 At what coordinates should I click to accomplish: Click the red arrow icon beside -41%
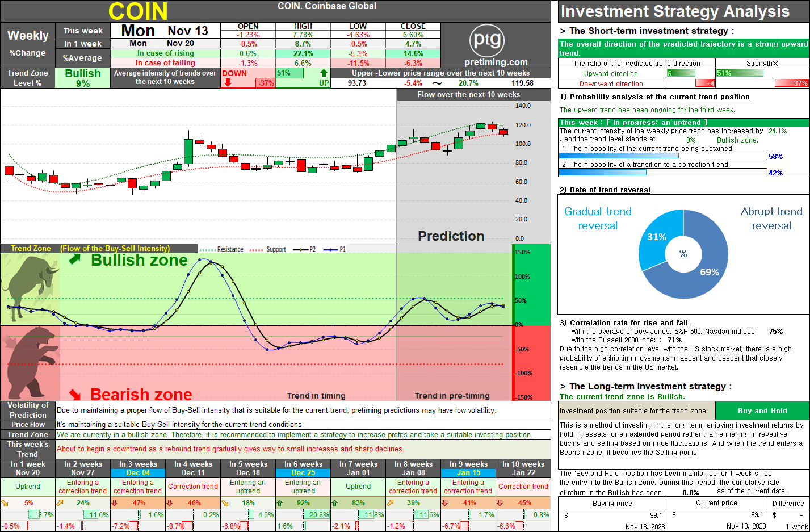point(445,502)
